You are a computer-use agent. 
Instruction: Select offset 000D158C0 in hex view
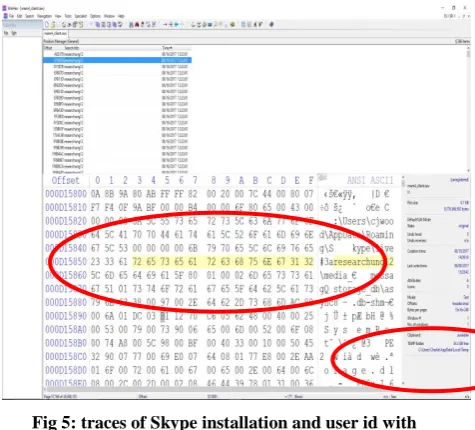coord(66,357)
